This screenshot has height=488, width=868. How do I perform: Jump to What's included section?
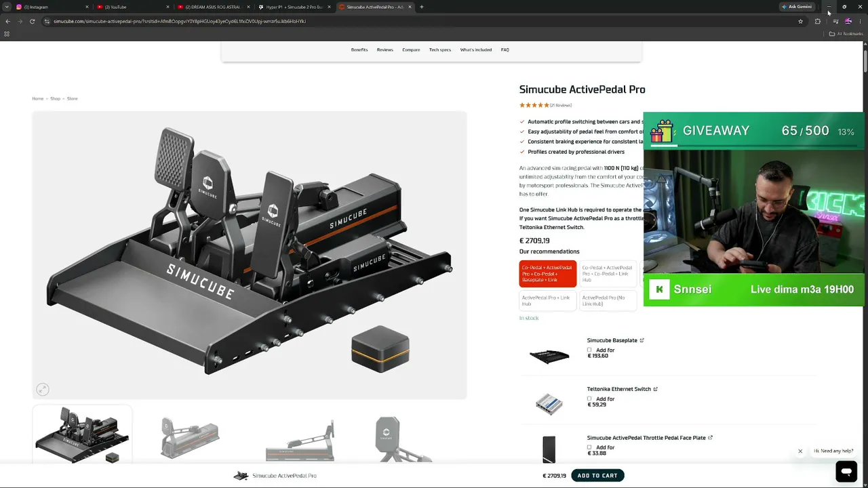click(476, 49)
